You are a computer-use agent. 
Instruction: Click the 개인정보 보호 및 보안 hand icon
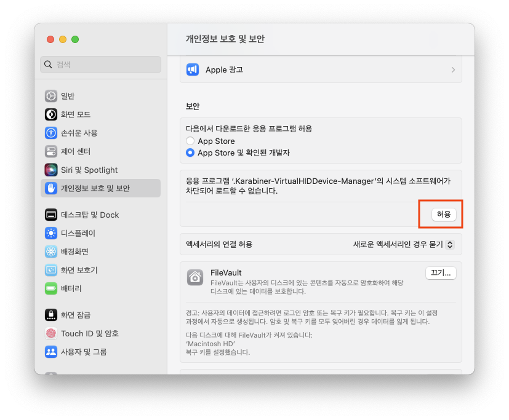tap(51, 188)
